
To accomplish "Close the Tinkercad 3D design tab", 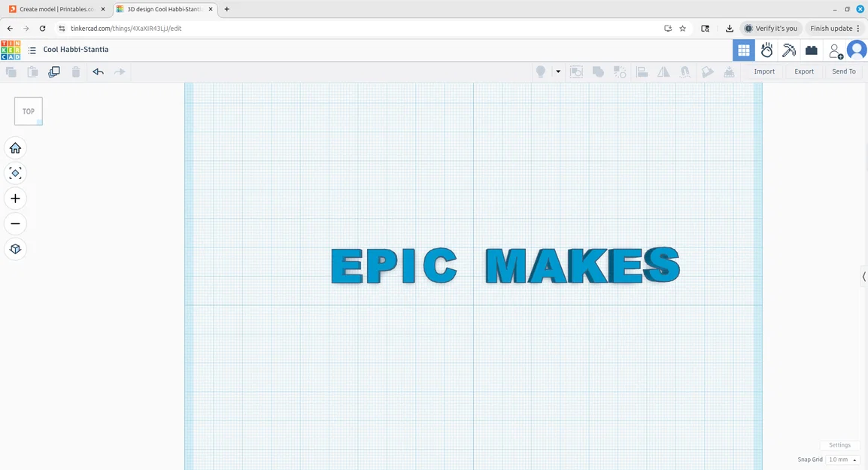I will [211, 10].
